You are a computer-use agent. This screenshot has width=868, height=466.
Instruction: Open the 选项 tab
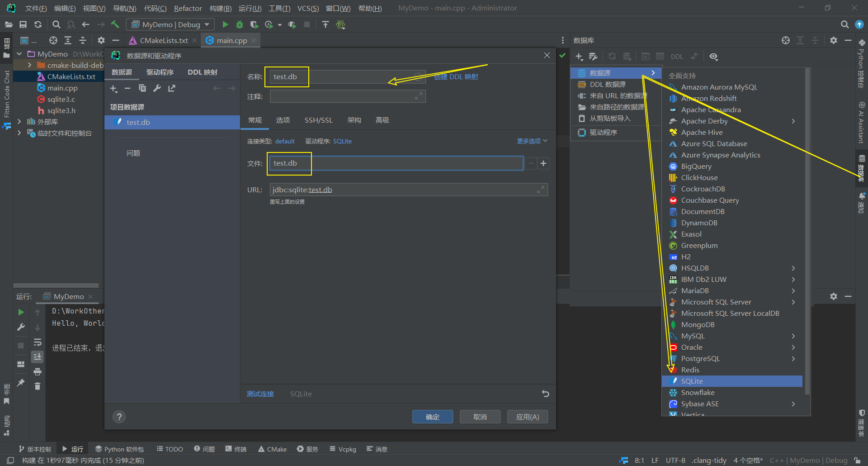pos(283,120)
